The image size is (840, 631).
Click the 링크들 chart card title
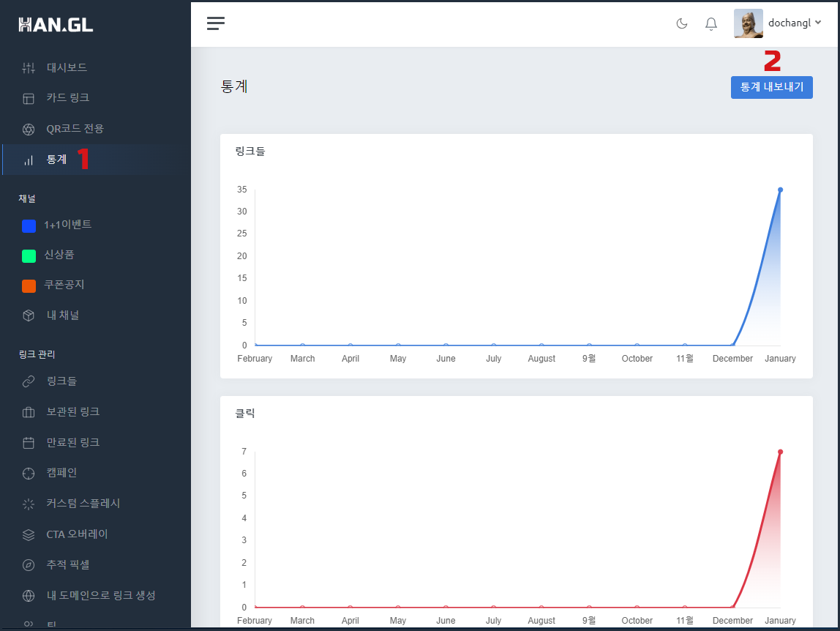(250, 152)
